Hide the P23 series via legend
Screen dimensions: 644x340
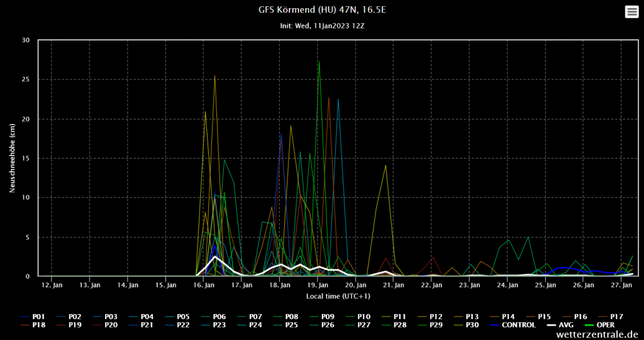click(x=220, y=325)
